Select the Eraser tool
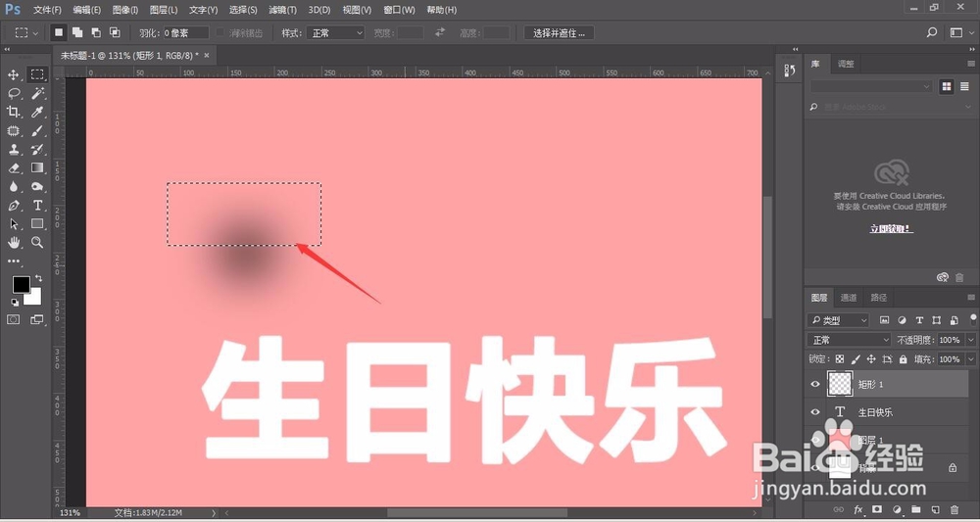 point(13,168)
